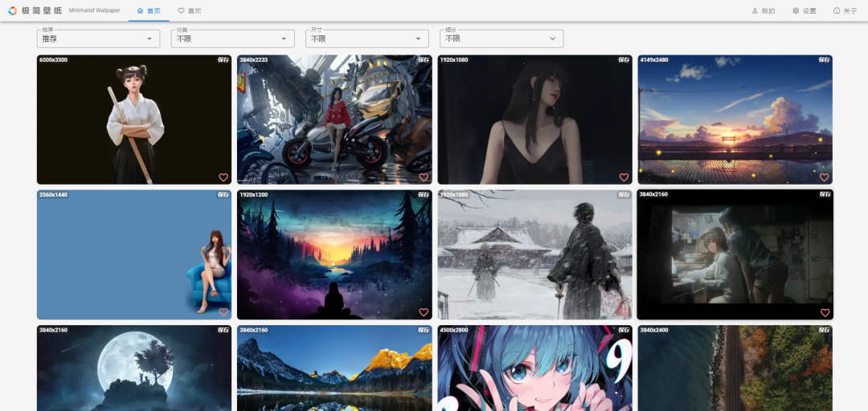The height and width of the screenshot is (411, 868).
Task: Click the 1920x1080 label on black dress card
Action: pos(454,59)
